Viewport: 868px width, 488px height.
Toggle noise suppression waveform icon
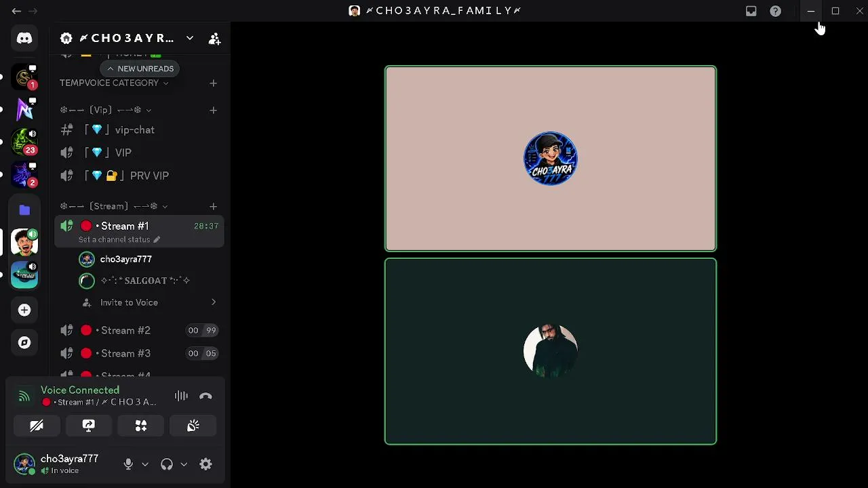(x=181, y=396)
